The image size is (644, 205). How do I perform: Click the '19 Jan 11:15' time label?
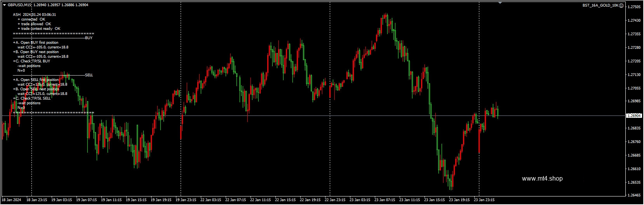click(111, 200)
